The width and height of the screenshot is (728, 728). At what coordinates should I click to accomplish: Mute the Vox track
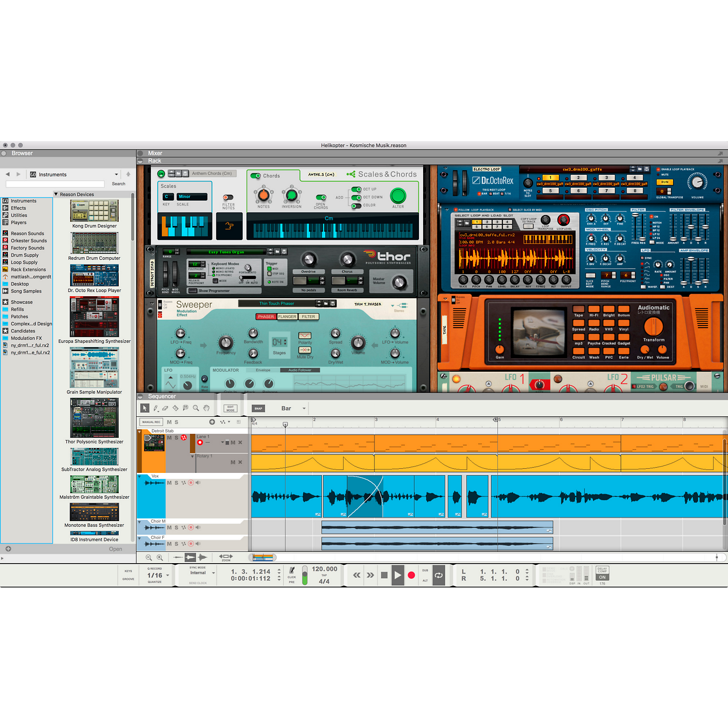pyautogui.click(x=170, y=483)
